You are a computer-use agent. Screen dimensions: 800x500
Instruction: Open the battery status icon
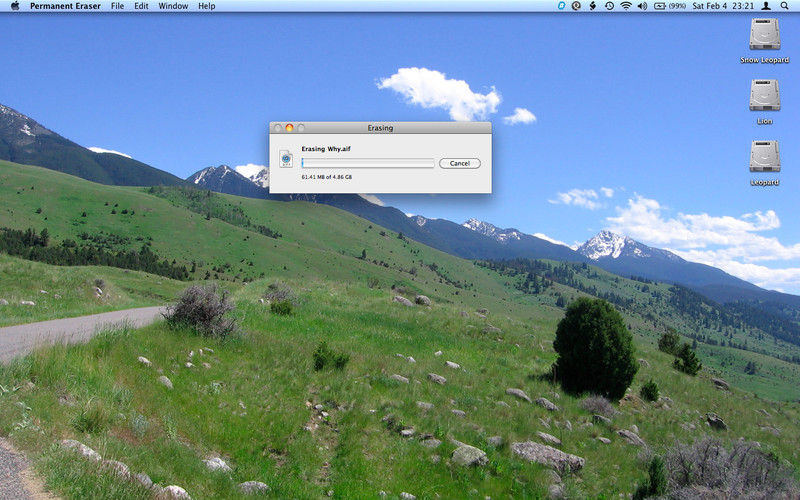coord(659,6)
